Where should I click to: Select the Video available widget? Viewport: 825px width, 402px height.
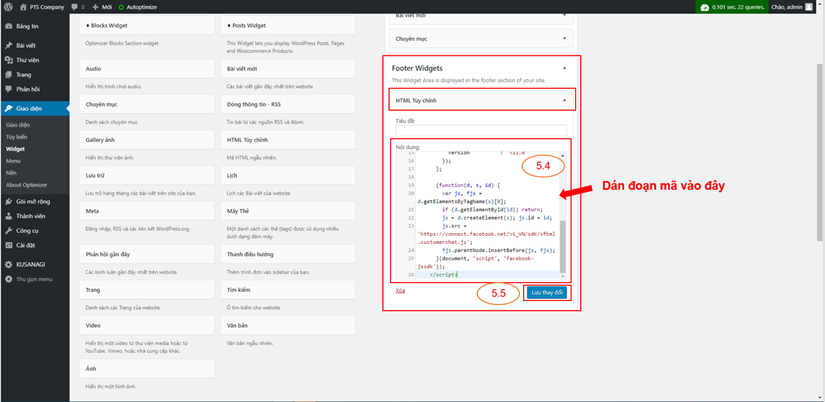coord(147,326)
